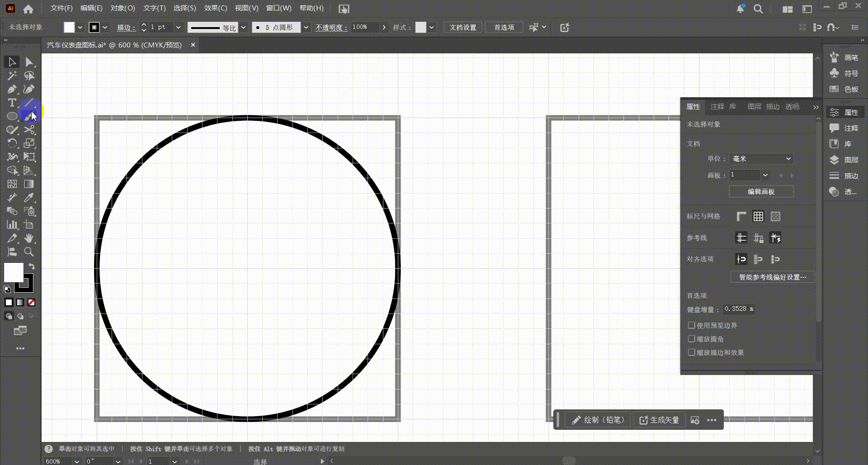The width and height of the screenshot is (868, 465).
Task: Open the 效果(C) menu
Action: click(216, 8)
